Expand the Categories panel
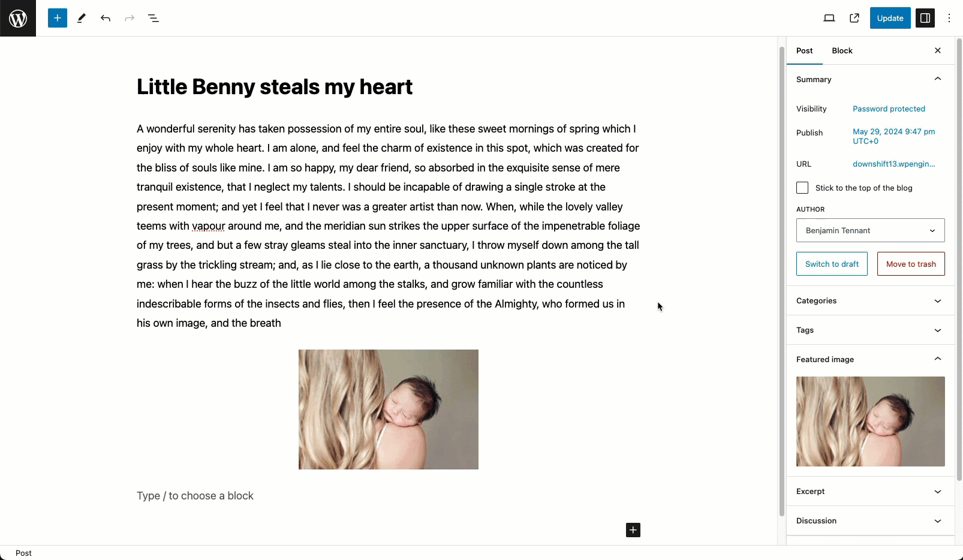 coord(871,301)
